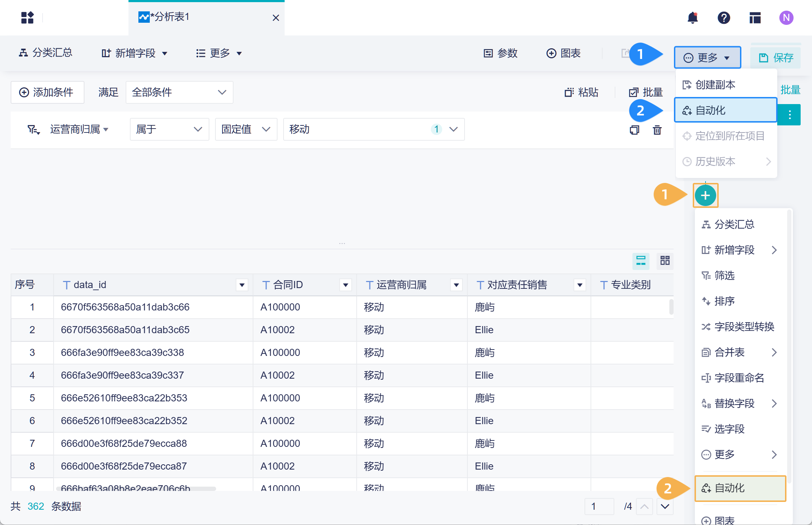Screen dimensions: 812x525
Task: Choose 字段类型转换 from step menu
Action: coord(744,327)
